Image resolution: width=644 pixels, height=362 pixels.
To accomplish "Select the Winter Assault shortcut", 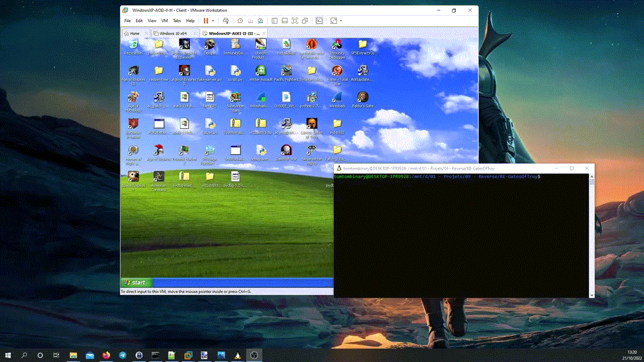I will pyautogui.click(x=261, y=74).
